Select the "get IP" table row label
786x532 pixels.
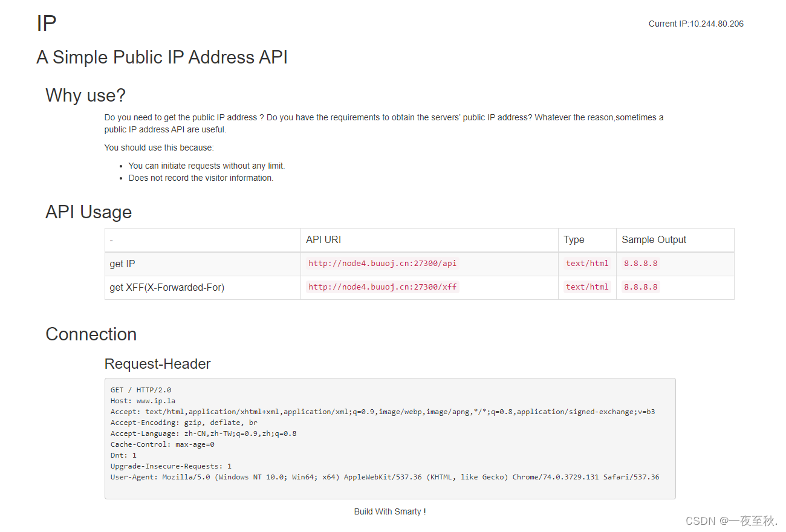tap(122, 264)
